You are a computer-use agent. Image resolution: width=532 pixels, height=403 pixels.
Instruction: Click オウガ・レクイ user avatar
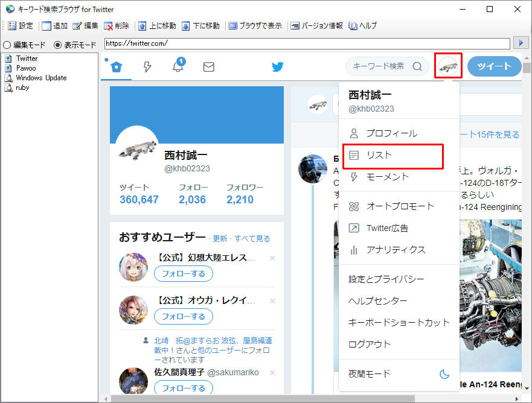pos(133,310)
